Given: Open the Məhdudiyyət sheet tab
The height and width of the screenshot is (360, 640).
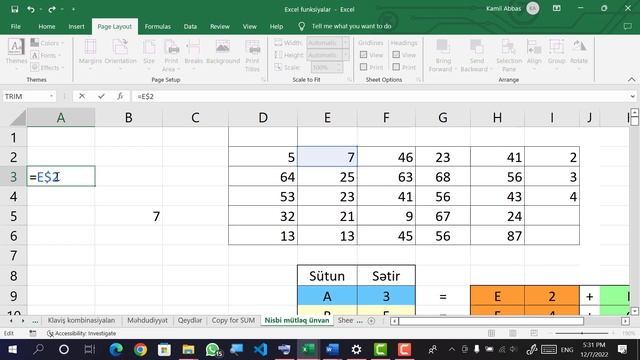Looking at the screenshot, I should point(147,320).
